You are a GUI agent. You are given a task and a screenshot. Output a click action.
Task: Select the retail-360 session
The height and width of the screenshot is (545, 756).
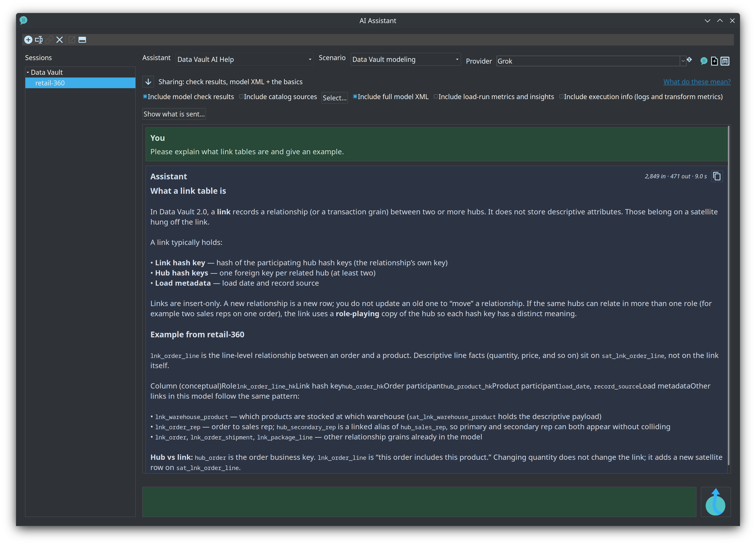pos(80,83)
